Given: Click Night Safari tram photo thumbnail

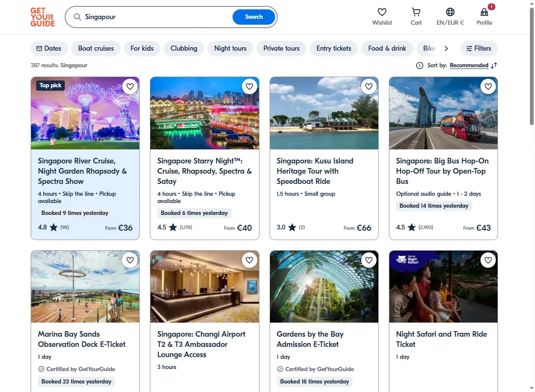Looking at the screenshot, I should tap(443, 286).
